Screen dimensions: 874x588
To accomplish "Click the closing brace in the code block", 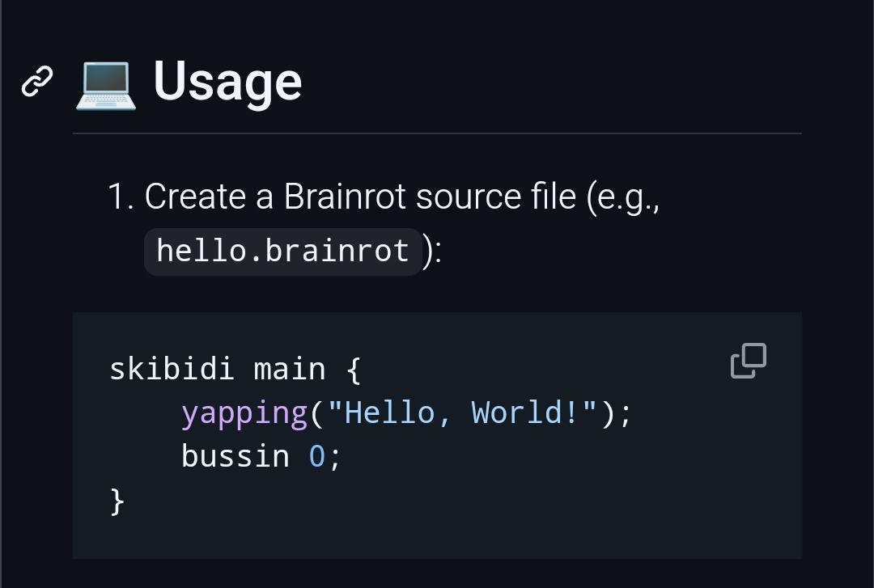I will 117,501.
